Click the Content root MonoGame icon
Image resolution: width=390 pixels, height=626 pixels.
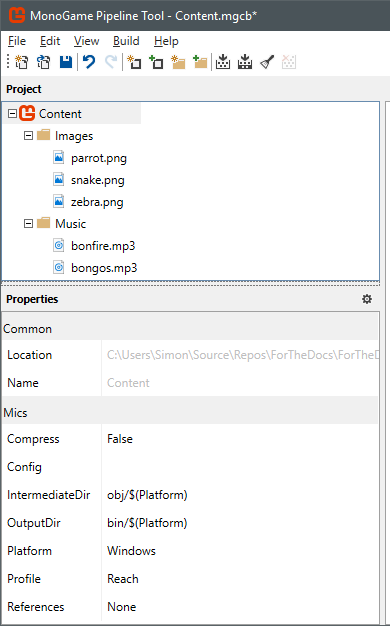click(x=27, y=113)
